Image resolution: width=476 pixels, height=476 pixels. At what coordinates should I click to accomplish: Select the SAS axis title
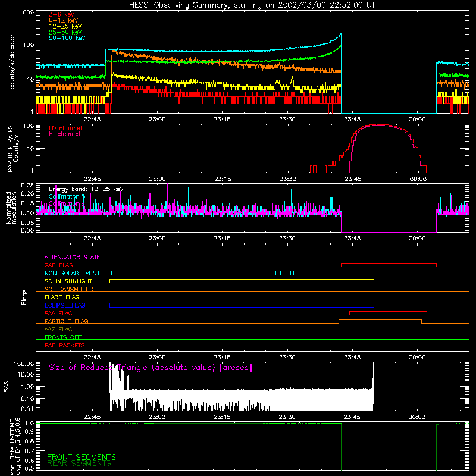click(x=7, y=386)
